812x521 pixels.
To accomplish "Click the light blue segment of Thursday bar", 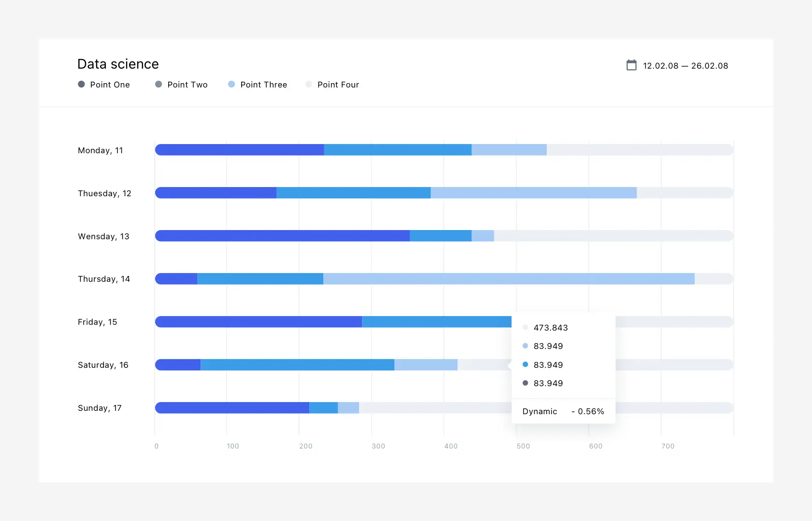I will tap(508, 279).
